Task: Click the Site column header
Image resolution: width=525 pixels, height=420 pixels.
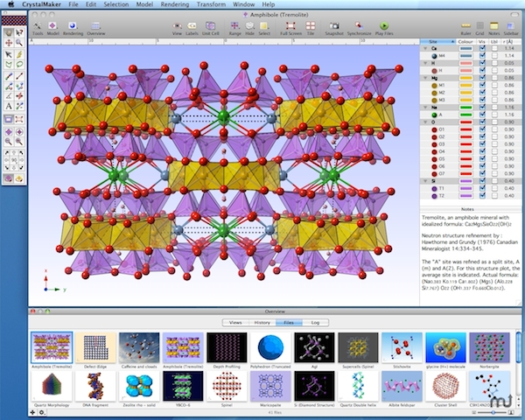Action: click(x=436, y=41)
